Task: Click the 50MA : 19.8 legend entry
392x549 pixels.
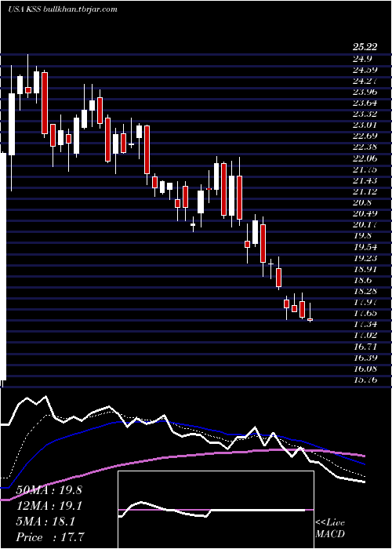Action: tap(49, 490)
